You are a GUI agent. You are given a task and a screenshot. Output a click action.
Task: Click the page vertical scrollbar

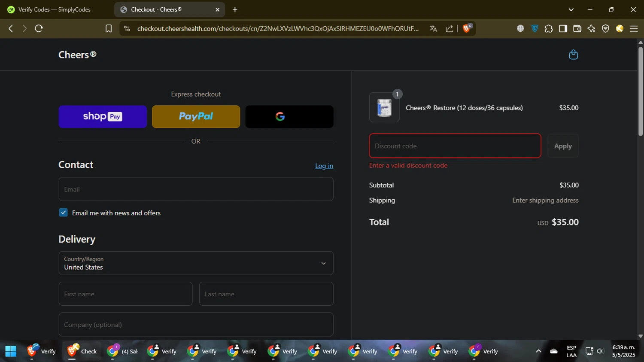pos(641,92)
